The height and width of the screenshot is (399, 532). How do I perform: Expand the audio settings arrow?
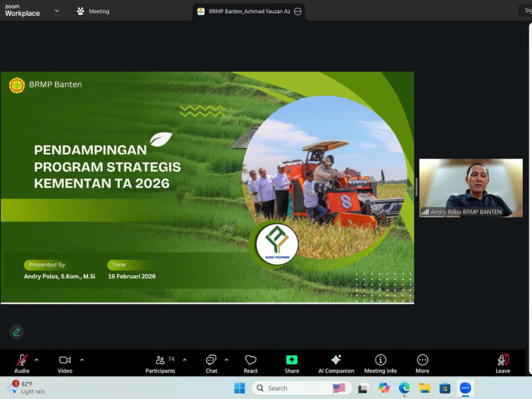click(x=37, y=360)
